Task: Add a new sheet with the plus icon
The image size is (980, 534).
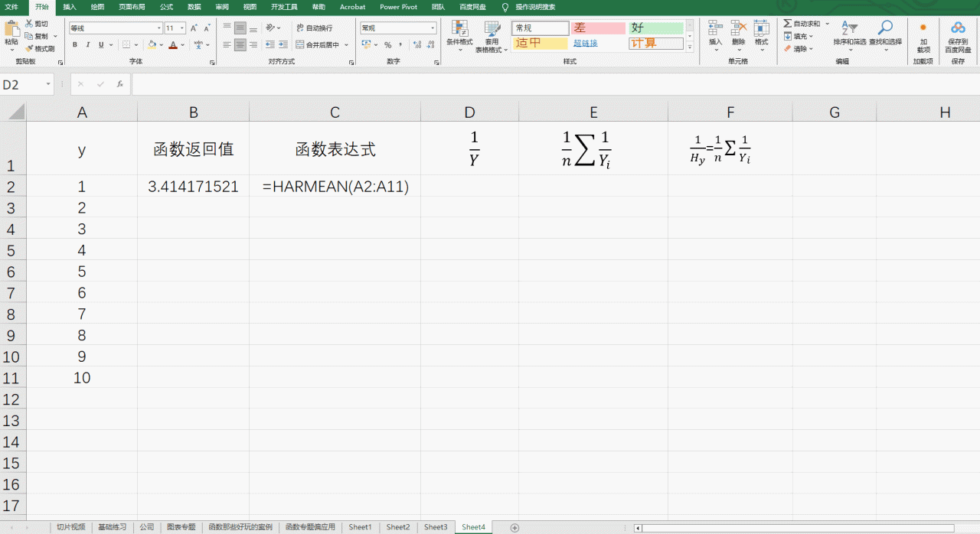Action: (x=514, y=528)
